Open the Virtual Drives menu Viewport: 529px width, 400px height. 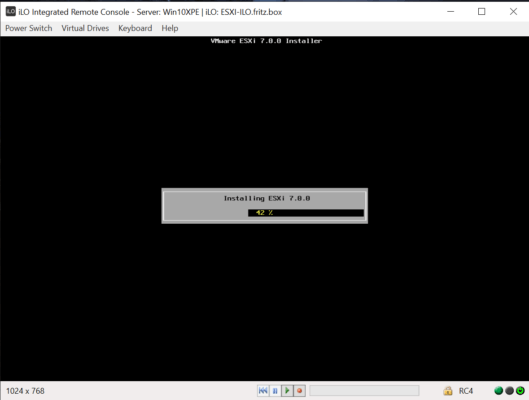tap(85, 28)
